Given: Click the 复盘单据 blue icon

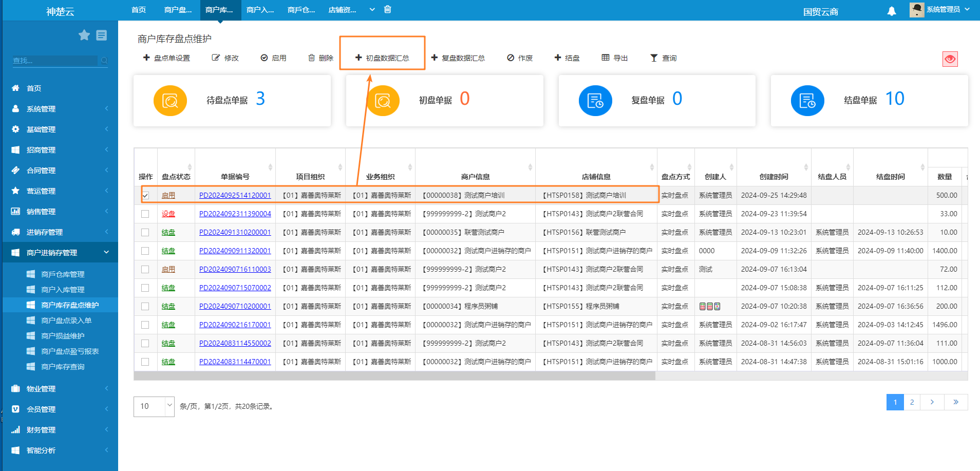Looking at the screenshot, I should [x=595, y=101].
